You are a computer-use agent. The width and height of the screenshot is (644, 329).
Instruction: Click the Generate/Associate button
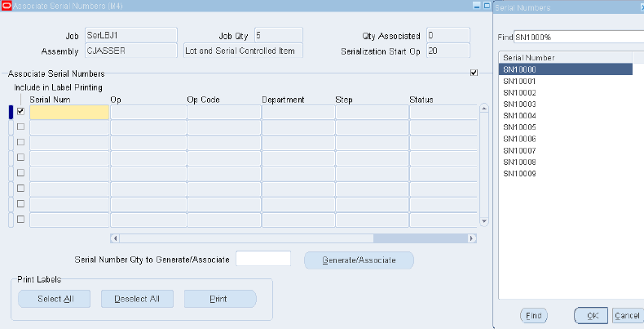coord(359,260)
